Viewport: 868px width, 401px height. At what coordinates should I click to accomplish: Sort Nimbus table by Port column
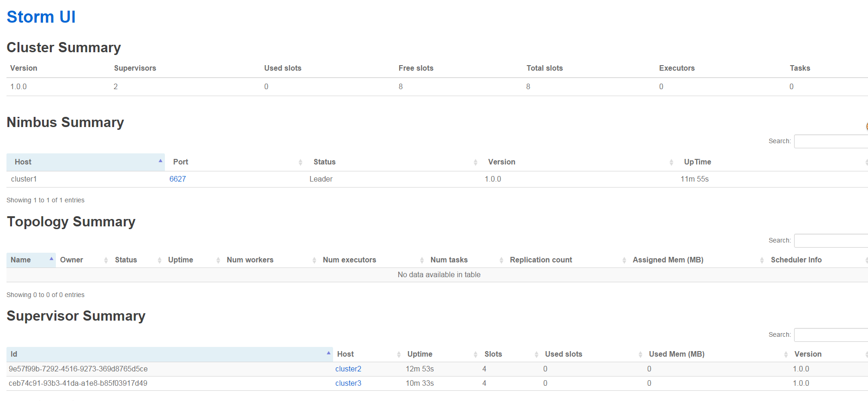click(x=235, y=162)
